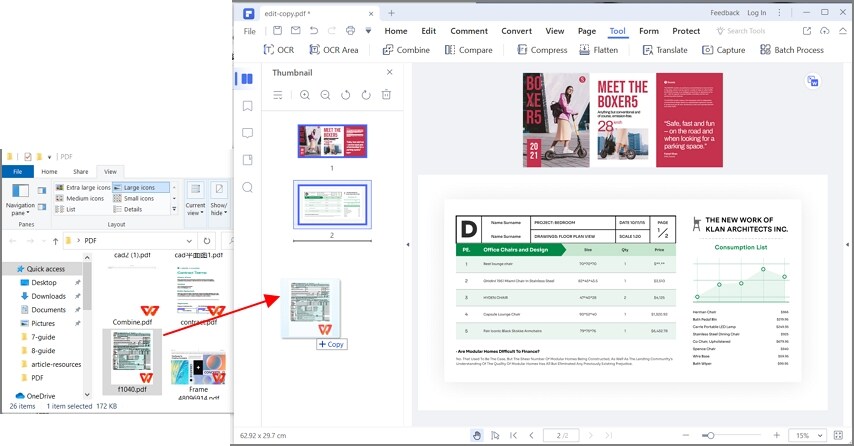Open the bookmark panel in left sidebar
854x446 pixels.
pos(247,106)
